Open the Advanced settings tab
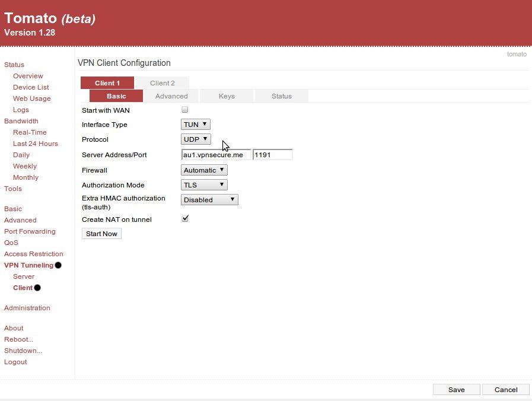532x401 pixels. (x=171, y=96)
